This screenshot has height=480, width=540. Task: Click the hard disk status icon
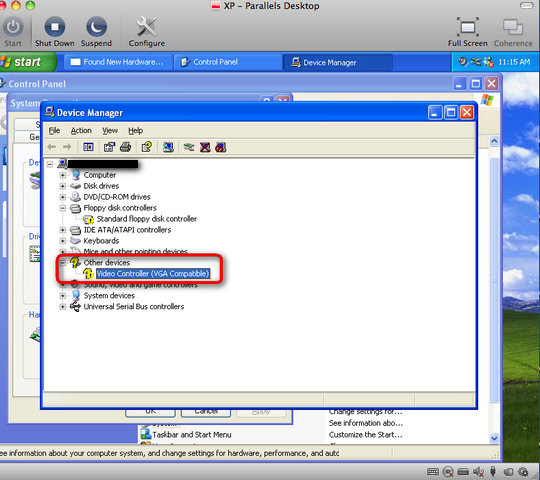coord(463,472)
